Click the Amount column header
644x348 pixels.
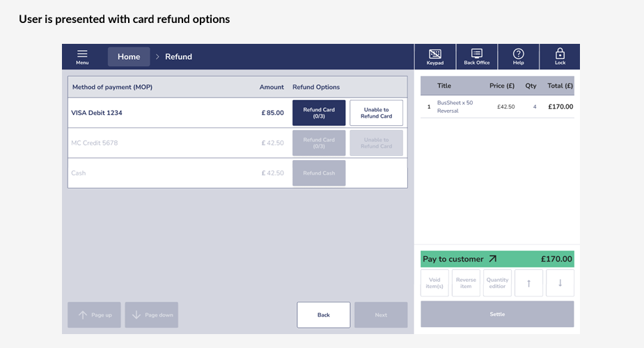(x=272, y=87)
